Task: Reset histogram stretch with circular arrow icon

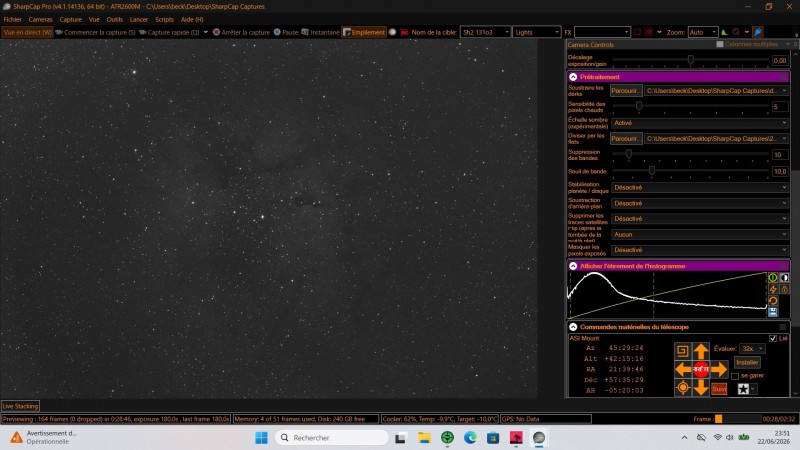Action: pos(773,301)
